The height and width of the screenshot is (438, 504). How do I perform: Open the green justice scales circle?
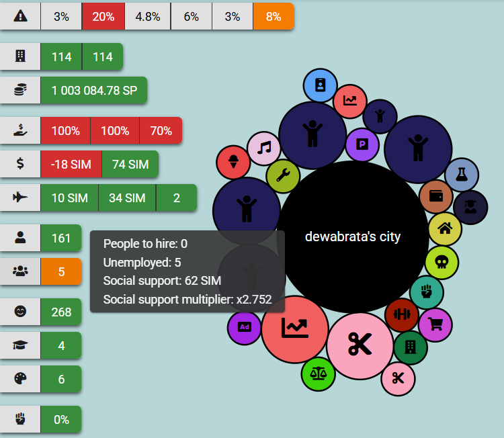(319, 374)
